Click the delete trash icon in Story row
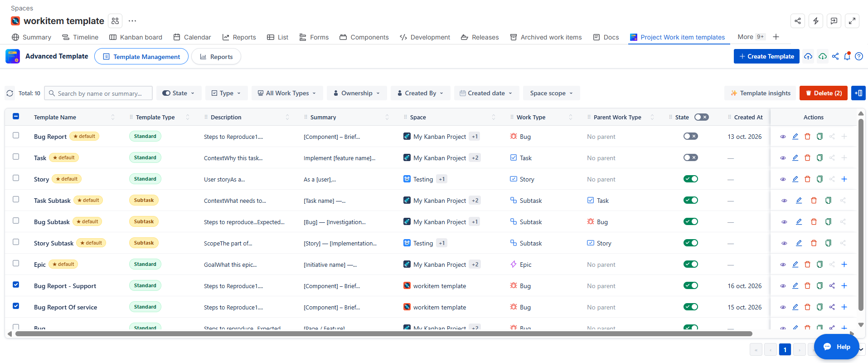868x363 pixels. 807,179
